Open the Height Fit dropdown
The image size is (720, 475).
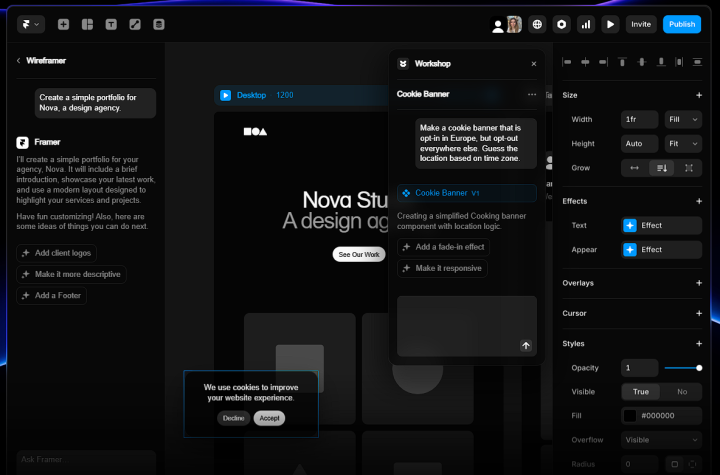tap(683, 144)
